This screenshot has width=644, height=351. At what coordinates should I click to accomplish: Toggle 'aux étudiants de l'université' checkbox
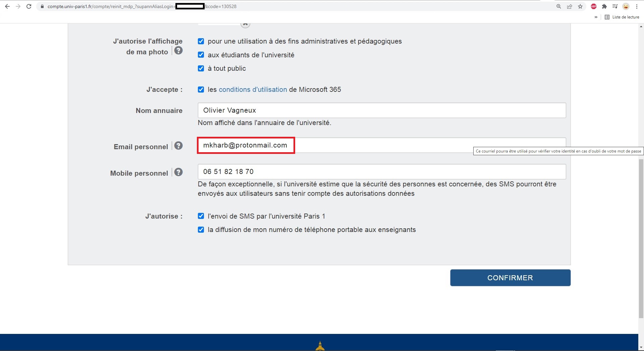pos(201,55)
